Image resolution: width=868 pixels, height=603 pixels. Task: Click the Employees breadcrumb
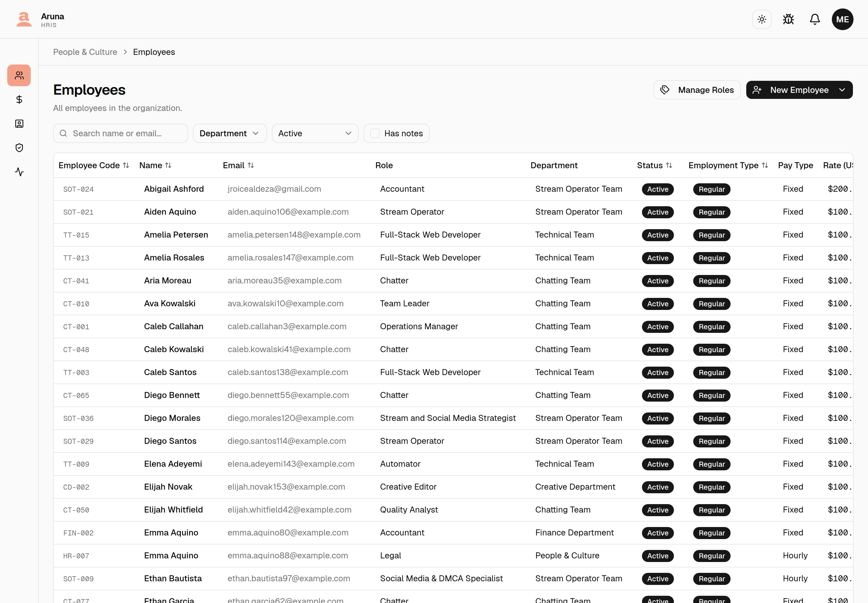pyautogui.click(x=154, y=52)
